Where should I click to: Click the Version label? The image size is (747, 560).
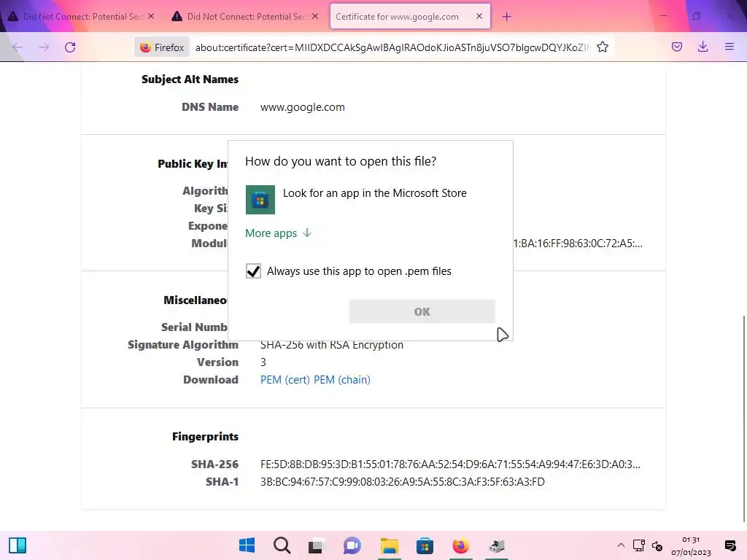(x=217, y=362)
